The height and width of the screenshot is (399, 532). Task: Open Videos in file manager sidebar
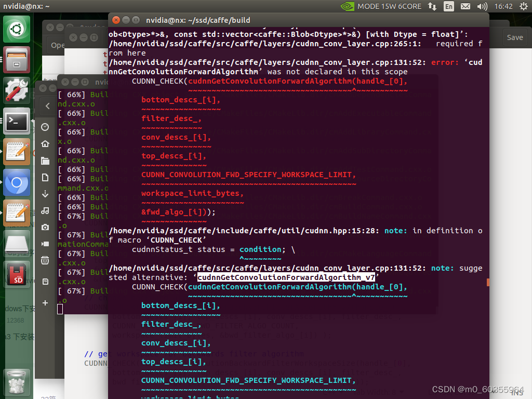(x=45, y=244)
